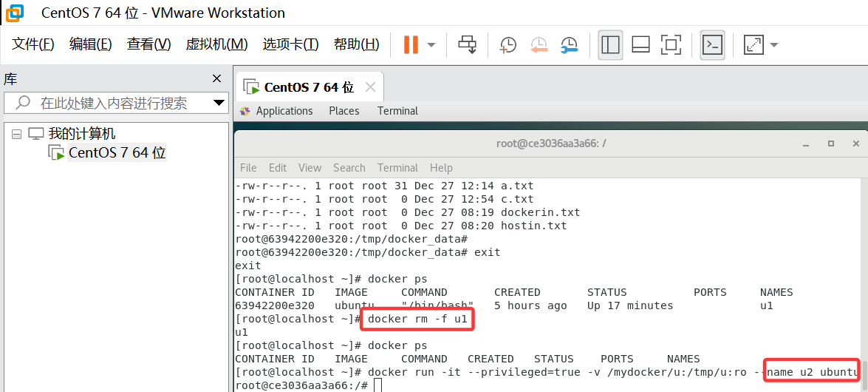The image size is (868, 392).
Task: Open the GNOME Applications menu
Action: (284, 111)
